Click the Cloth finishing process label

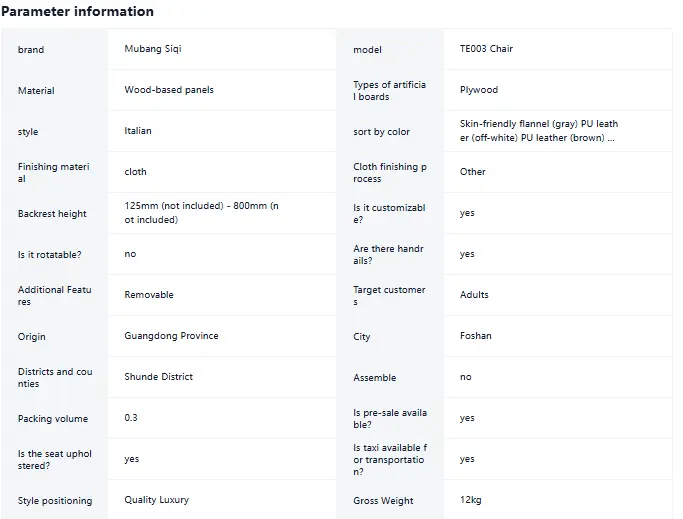[x=390, y=173]
